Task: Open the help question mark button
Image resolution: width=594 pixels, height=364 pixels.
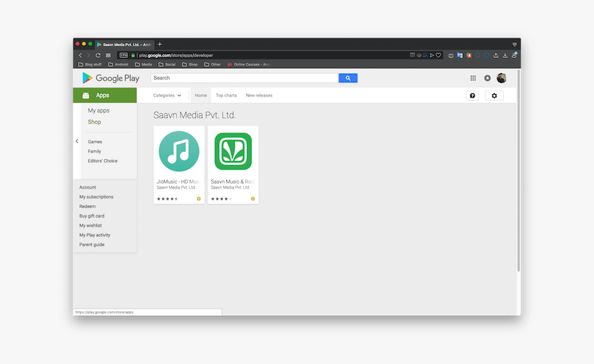Action: coord(472,96)
